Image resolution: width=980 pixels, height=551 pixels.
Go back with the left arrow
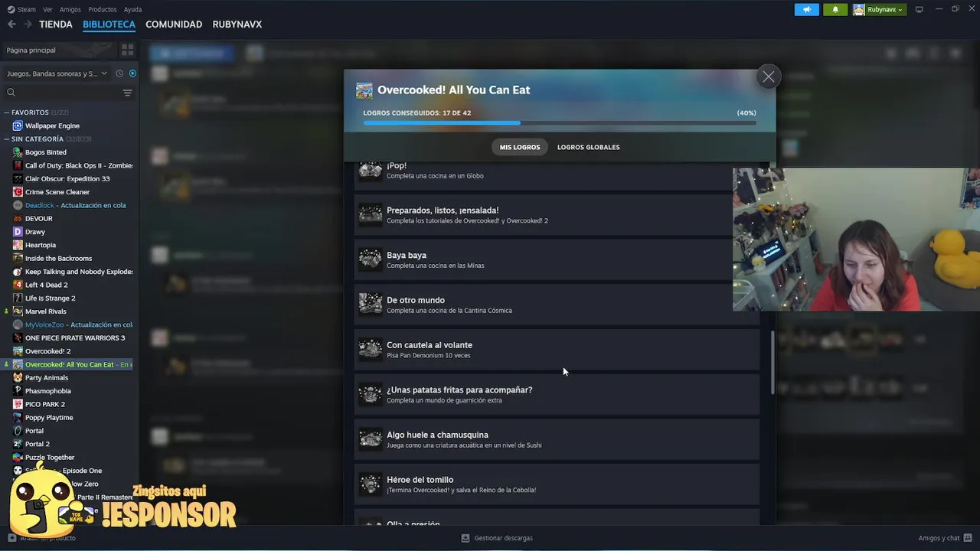pos(11,24)
